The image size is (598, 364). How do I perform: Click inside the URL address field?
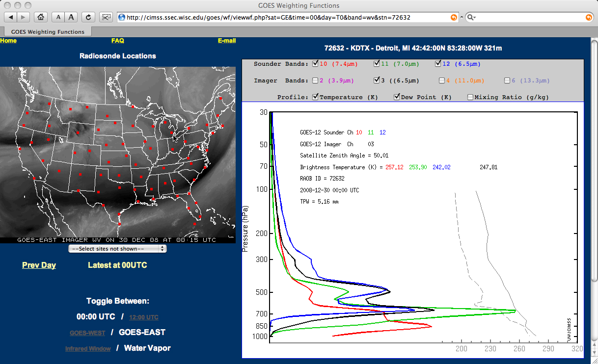tap(287, 17)
